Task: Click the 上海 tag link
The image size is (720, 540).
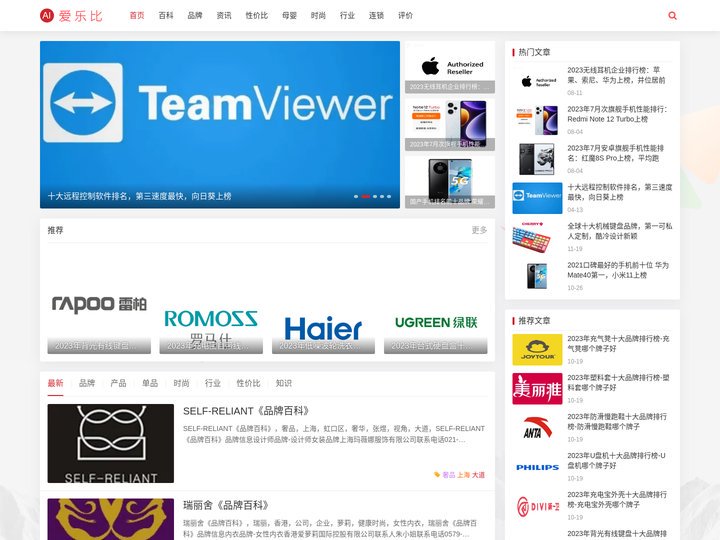Action: click(464, 475)
